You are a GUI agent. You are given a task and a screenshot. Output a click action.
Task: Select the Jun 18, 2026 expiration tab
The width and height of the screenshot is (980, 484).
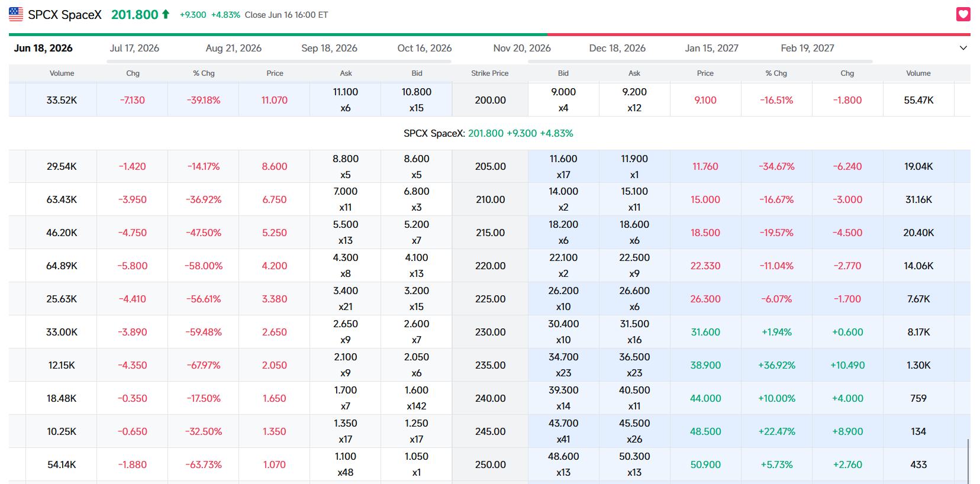43,48
